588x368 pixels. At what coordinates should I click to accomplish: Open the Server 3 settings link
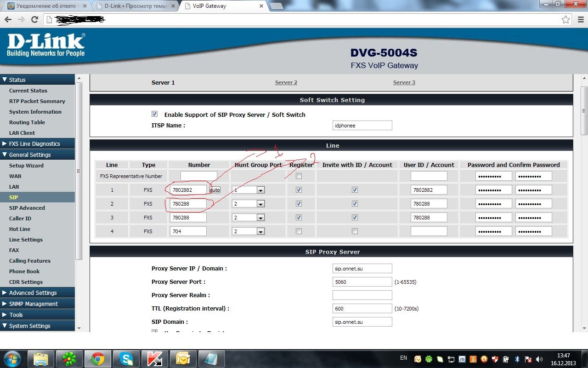[404, 82]
